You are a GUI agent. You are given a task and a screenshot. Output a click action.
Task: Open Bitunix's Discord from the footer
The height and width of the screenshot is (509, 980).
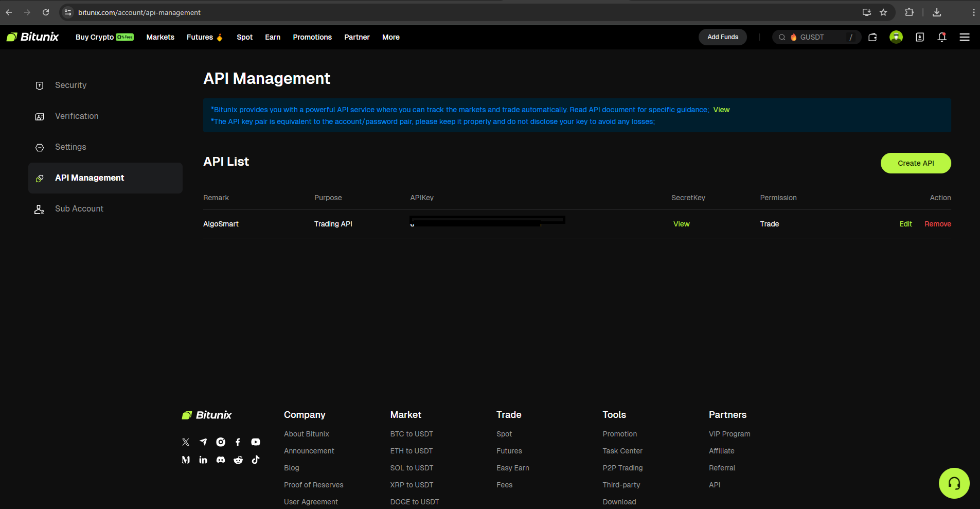[x=220, y=460]
